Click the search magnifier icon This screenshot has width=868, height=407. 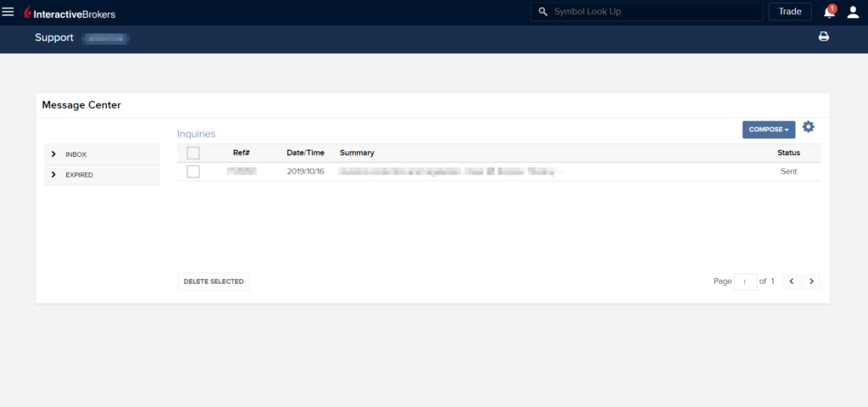[543, 12]
